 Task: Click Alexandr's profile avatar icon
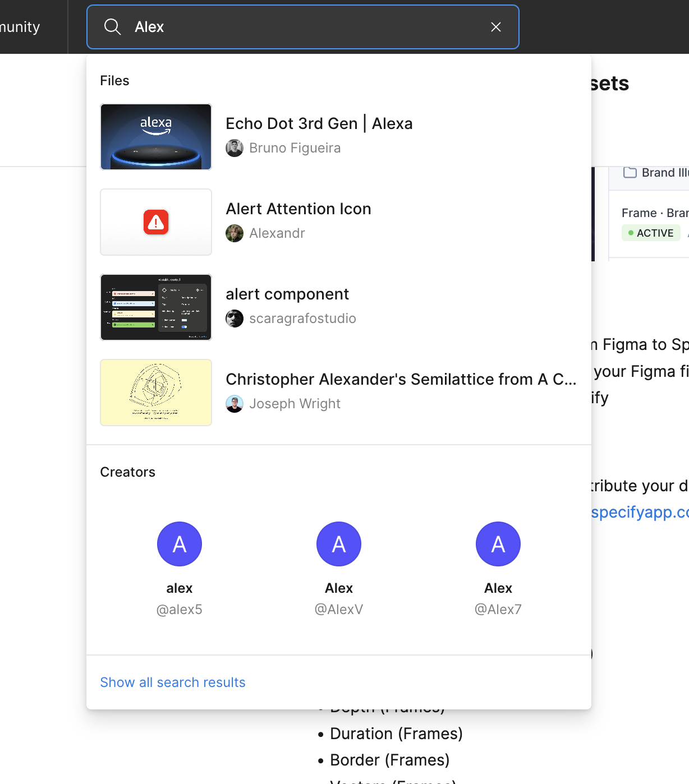coord(235,233)
